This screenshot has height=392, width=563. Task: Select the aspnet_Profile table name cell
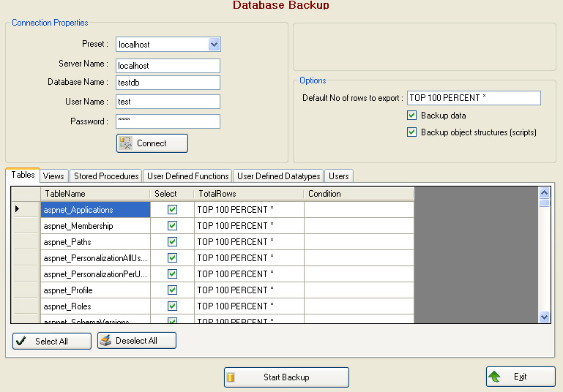(95, 290)
